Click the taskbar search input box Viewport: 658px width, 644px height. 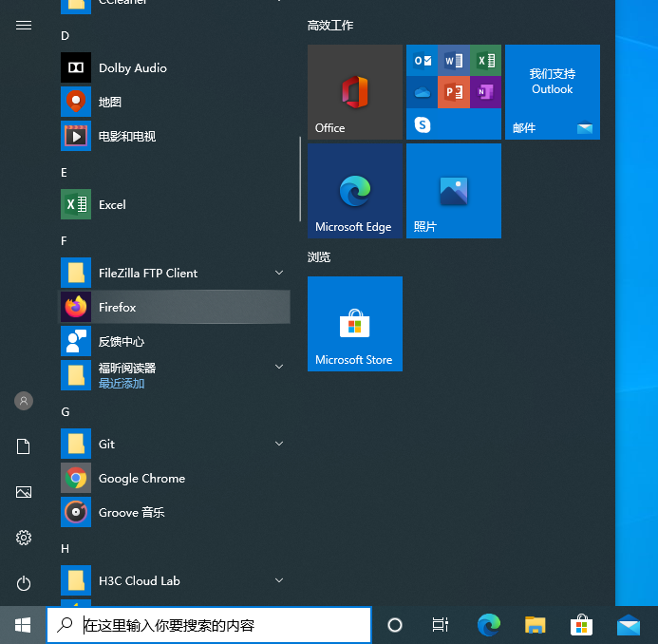[x=209, y=625]
